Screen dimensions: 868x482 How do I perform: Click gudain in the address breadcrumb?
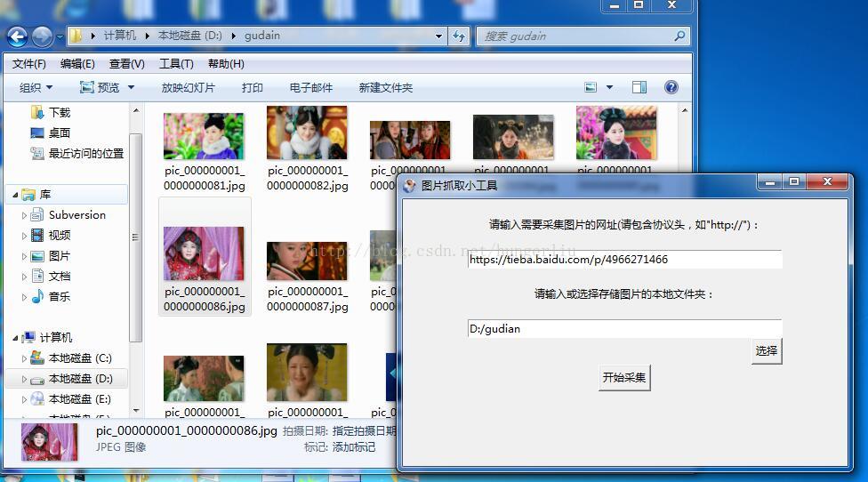(x=261, y=36)
